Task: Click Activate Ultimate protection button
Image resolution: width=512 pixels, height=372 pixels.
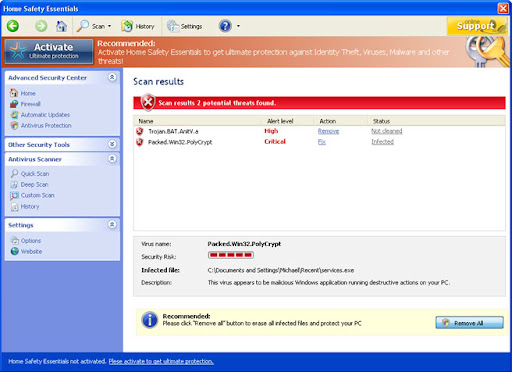Action: point(49,51)
